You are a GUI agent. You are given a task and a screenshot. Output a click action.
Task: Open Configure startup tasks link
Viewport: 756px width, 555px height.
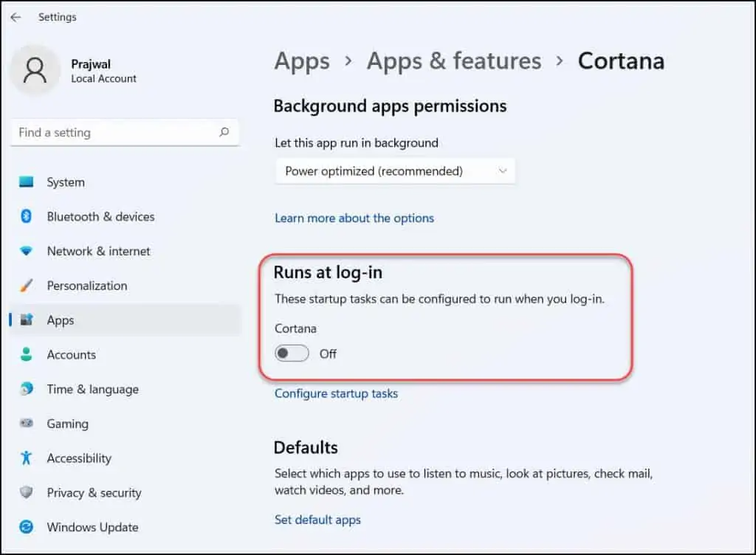click(x=336, y=393)
